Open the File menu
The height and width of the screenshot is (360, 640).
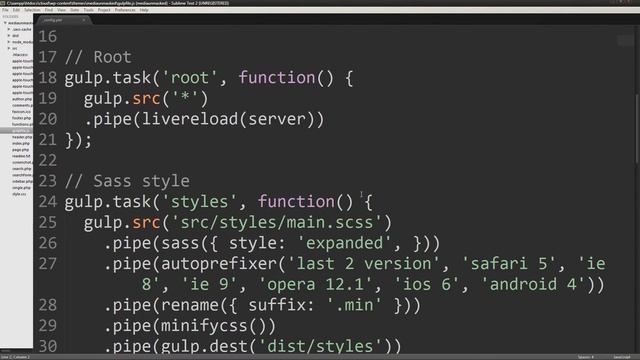[x=5, y=10]
